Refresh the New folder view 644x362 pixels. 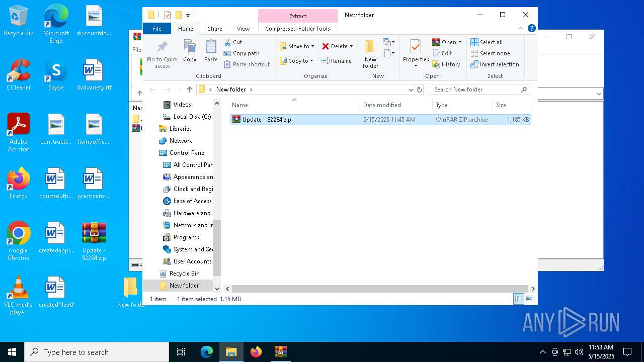[x=420, y=89]
